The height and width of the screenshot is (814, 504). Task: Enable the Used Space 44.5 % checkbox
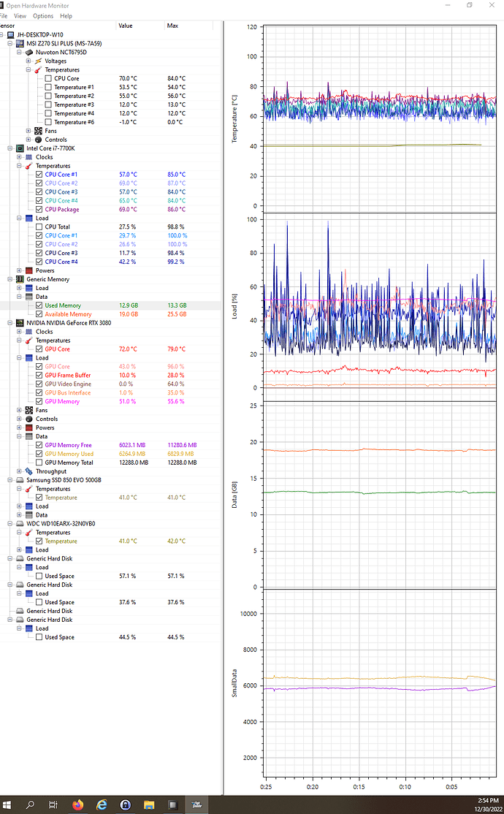39,637
